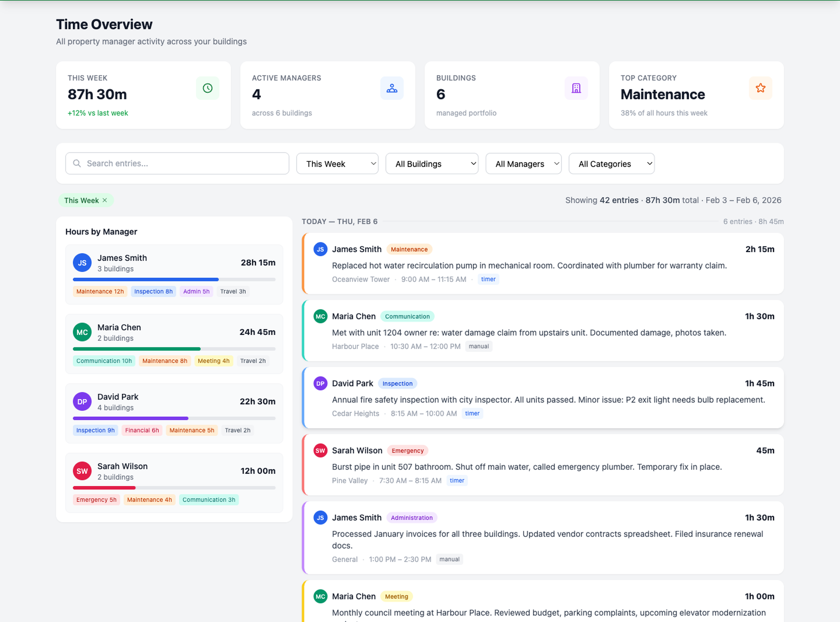Click the 38% of all hours text
Viewport: 840px width, 622px height.
664,113
